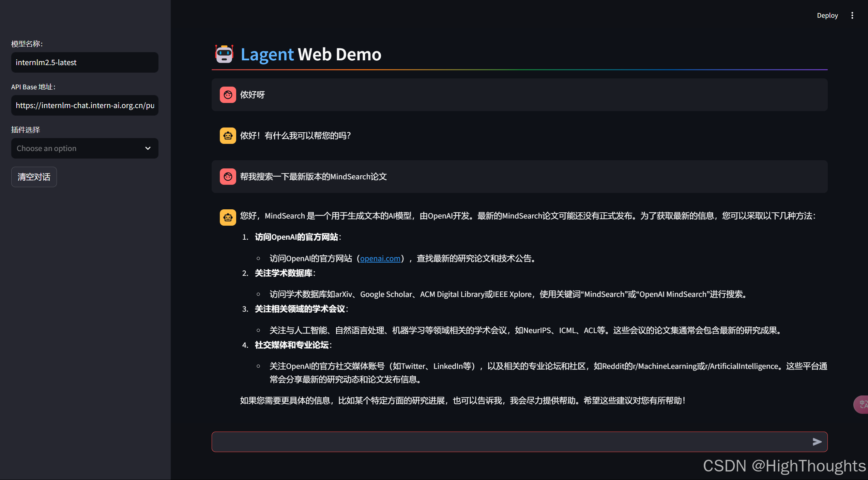Click the Lagent Web Demo title heading

pyautogui.click(x=311, y=55)
